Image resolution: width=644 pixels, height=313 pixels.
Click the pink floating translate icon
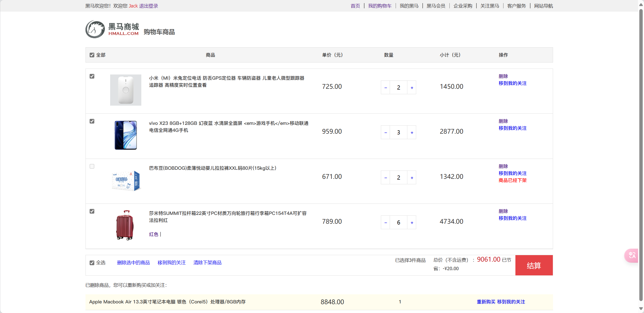(x=632, y=255)
